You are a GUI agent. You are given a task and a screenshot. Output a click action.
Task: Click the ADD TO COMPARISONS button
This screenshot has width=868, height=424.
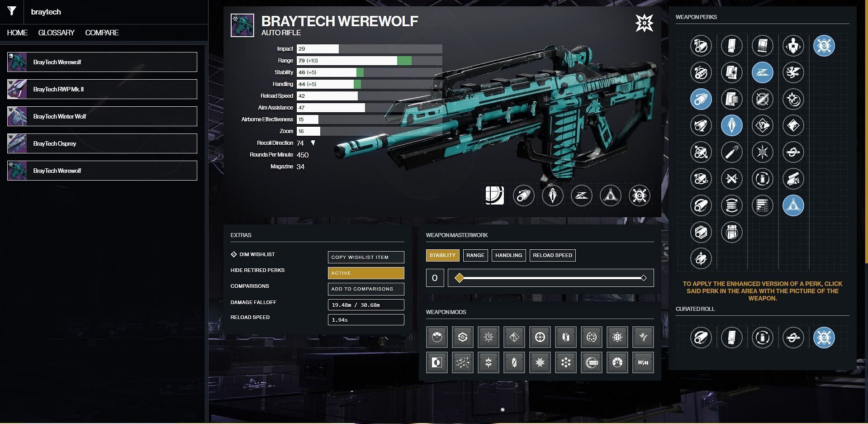pos(366,289)
